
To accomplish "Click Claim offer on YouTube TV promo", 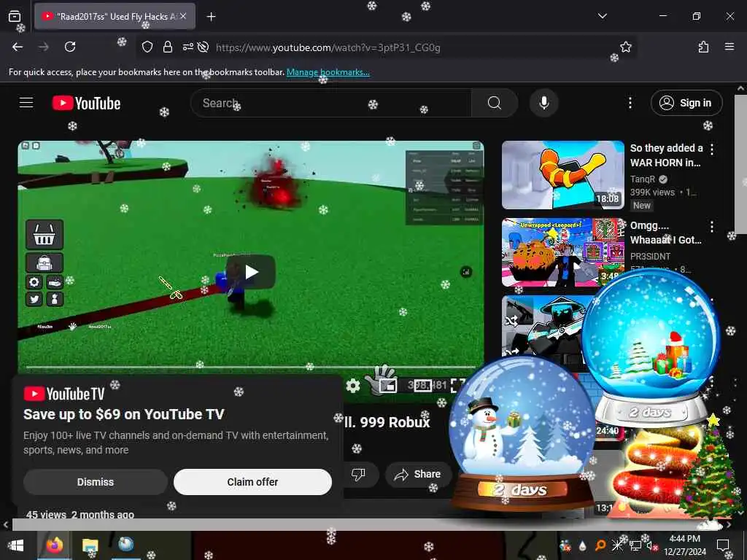I will click(x=252, y=482).
